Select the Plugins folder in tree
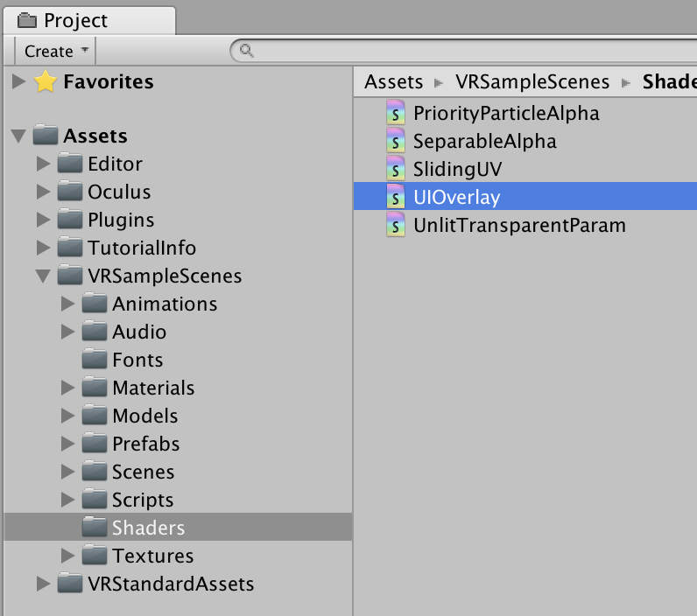The width and height of the screenshot is (697, 616). [121, 220]
